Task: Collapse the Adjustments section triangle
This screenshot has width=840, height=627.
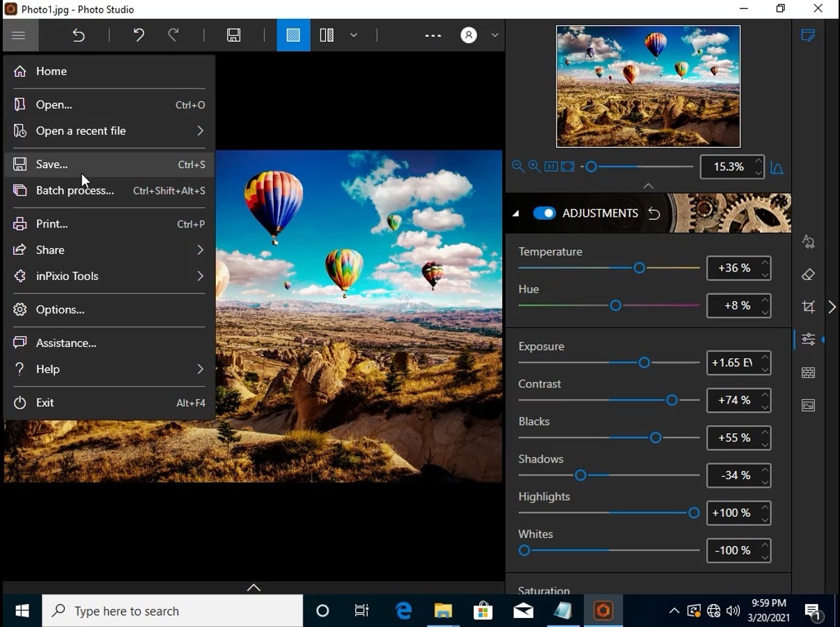Action: (515, 213)
